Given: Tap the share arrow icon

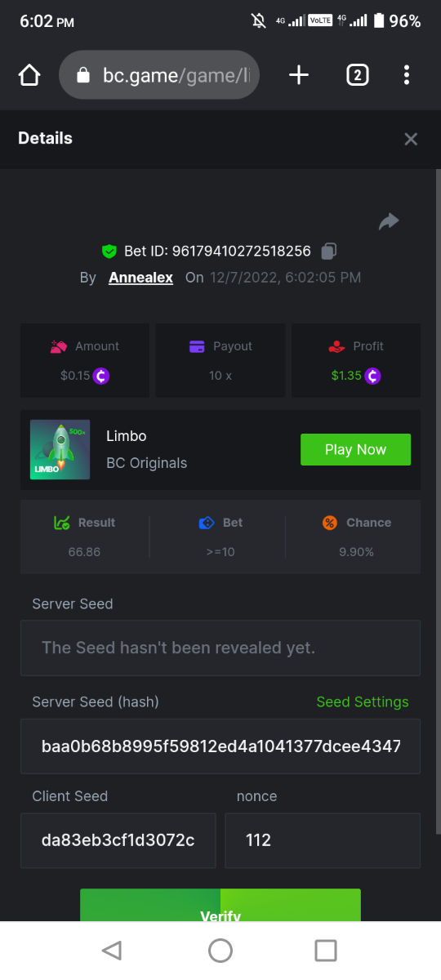Looking at the screenshot, I should (x=389, y=220).
